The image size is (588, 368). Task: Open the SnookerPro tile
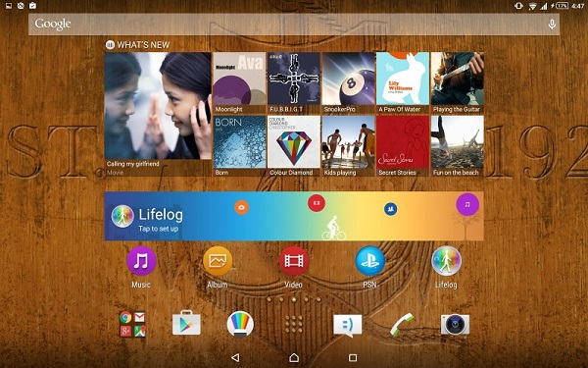(348, 83)
